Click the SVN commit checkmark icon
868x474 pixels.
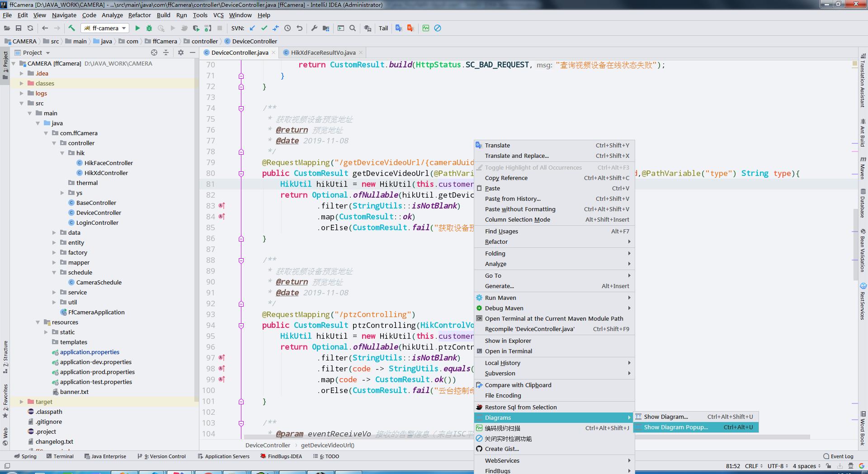click(x=264, y=28)
